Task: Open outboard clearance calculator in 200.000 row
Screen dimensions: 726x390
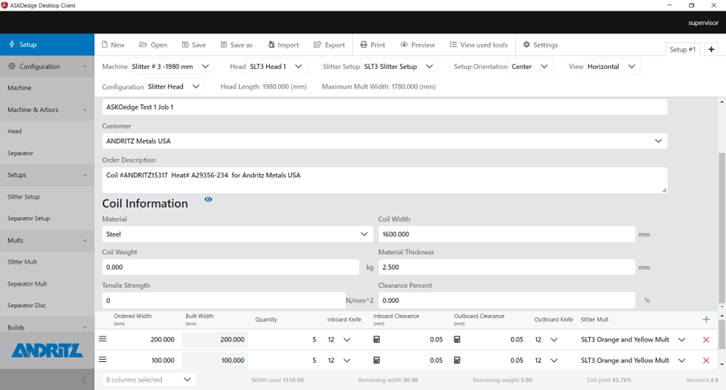Action: (457, 340)
